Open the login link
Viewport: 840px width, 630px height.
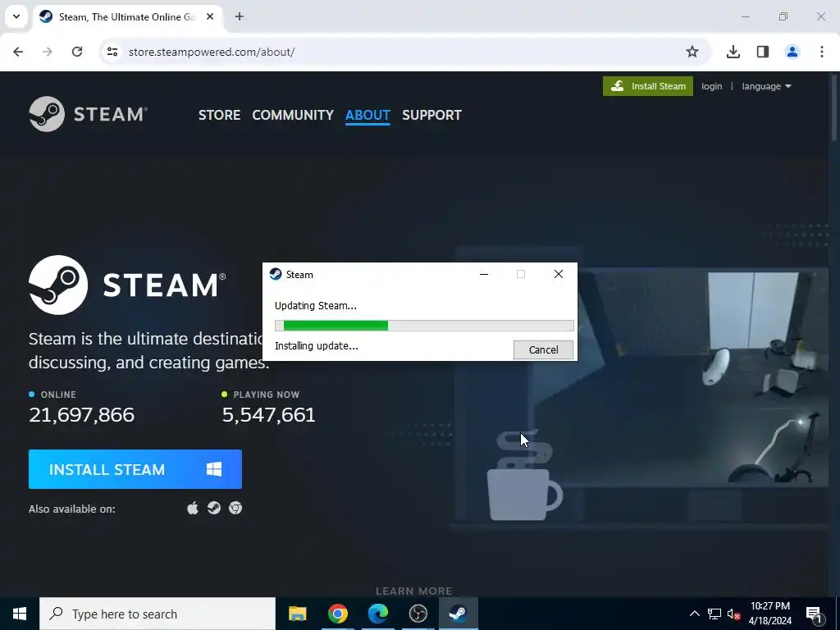[711, 86]
